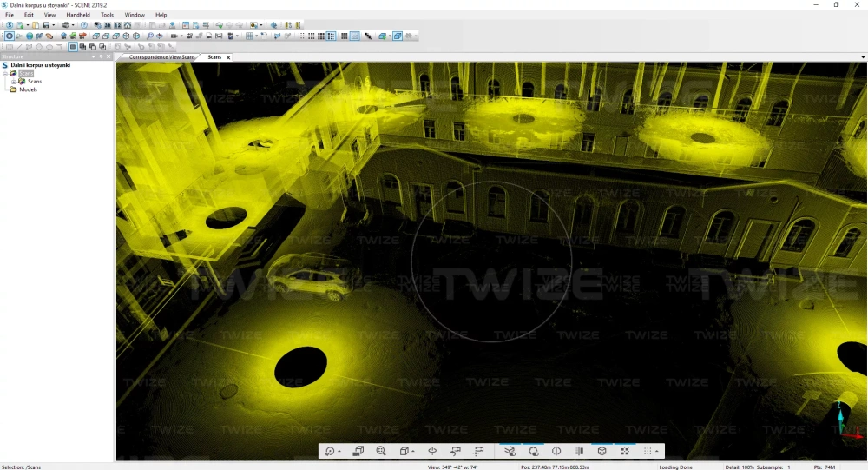Image resolution: width=868 pixels, height=470 pixels.
Task: Click the printer icon in the top toolbar
Action: click(66, 25)
